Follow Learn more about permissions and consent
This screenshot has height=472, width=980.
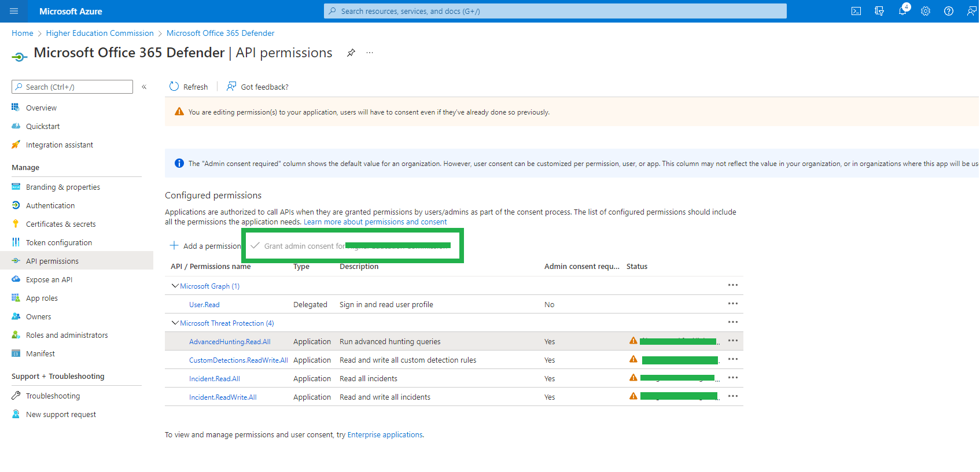tap(375, 222)
